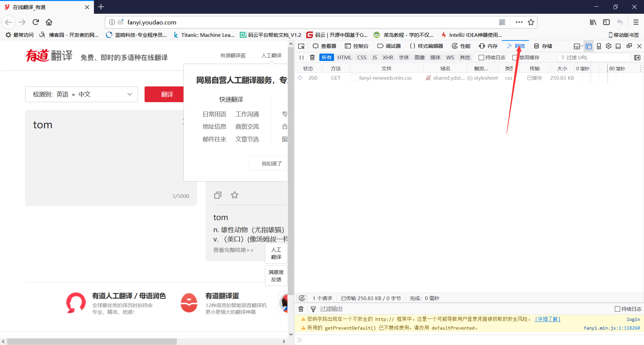The width and height of the screenshot is (644, 345).
Task: Bookmark this page with the star icon
Action: pos(531,22)
